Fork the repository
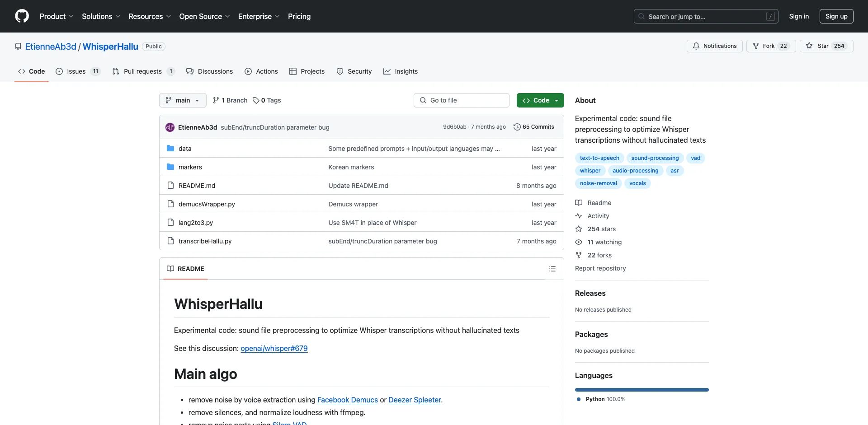This screenshot has height=425, width=868. 771,46
